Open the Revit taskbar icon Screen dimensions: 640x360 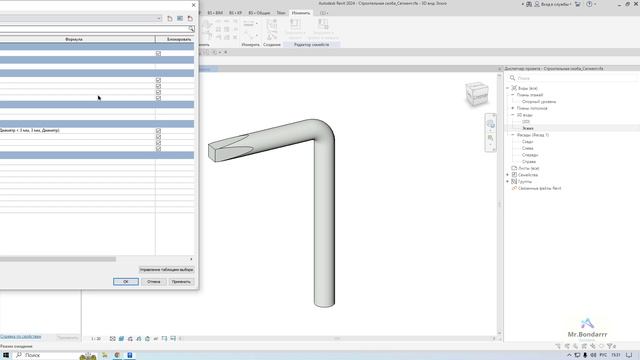[x=129, y=355]
